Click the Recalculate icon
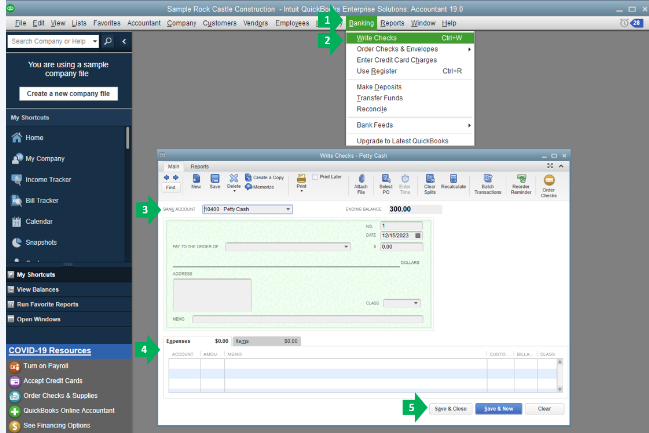649x433 pixels. (x=453, y=178)
